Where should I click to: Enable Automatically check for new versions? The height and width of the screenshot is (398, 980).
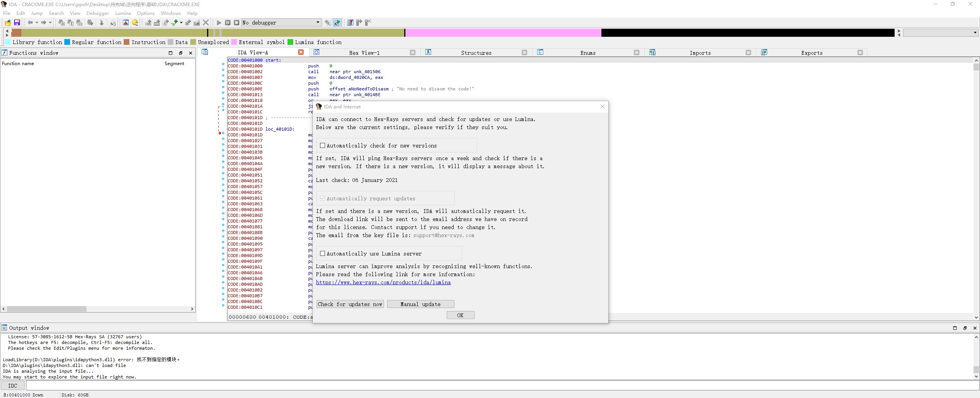[x=323, y=146]
